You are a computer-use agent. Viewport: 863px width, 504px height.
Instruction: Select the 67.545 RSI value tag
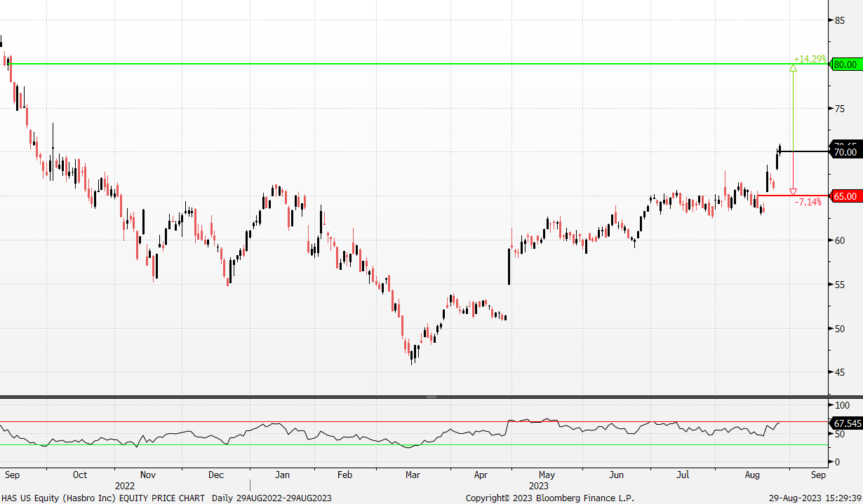(846, 423)
